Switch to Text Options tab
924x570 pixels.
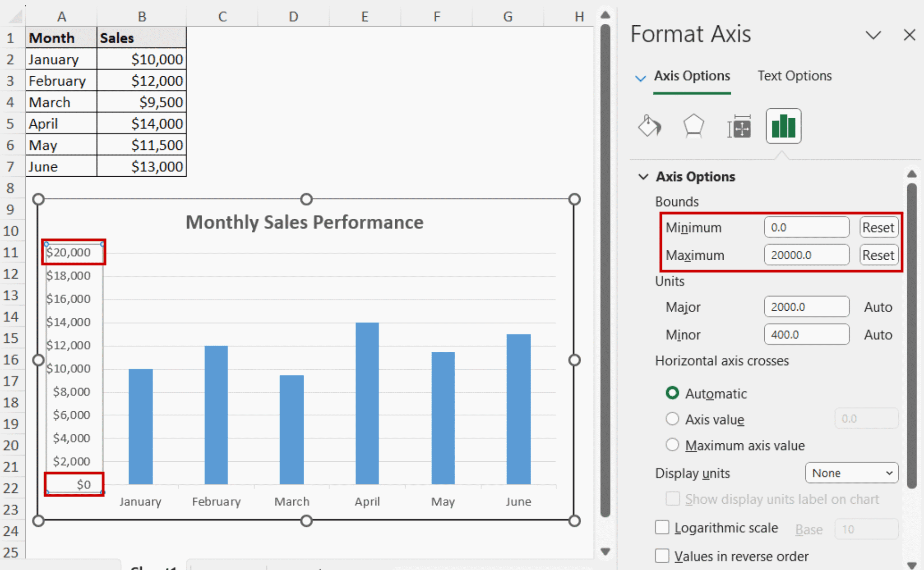795,76
